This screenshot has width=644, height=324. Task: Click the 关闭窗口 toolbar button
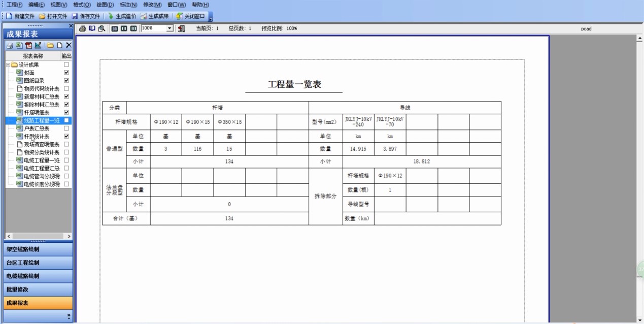[190, 16]
